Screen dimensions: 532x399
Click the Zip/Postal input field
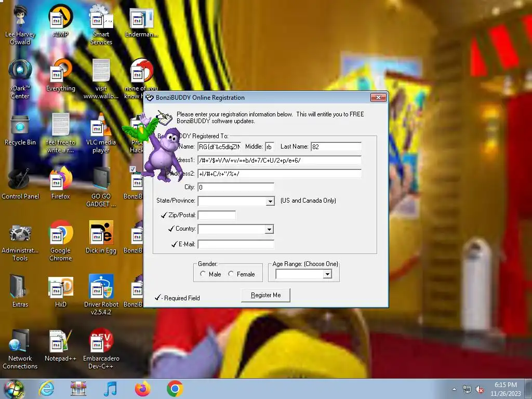coord(217,215)
